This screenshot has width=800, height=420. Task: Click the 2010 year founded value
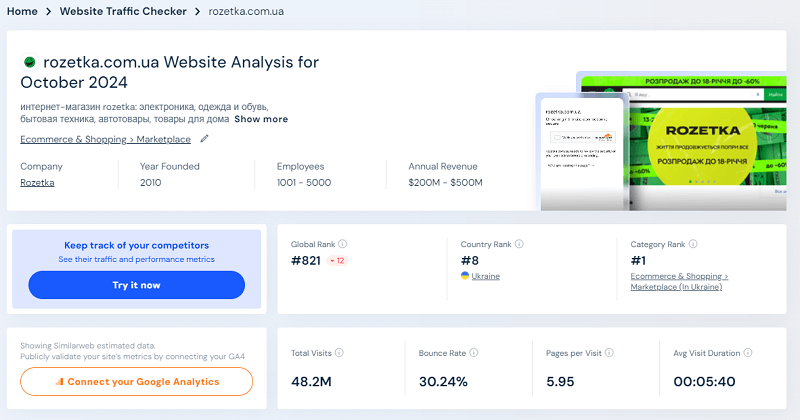(x=151, y=183)
